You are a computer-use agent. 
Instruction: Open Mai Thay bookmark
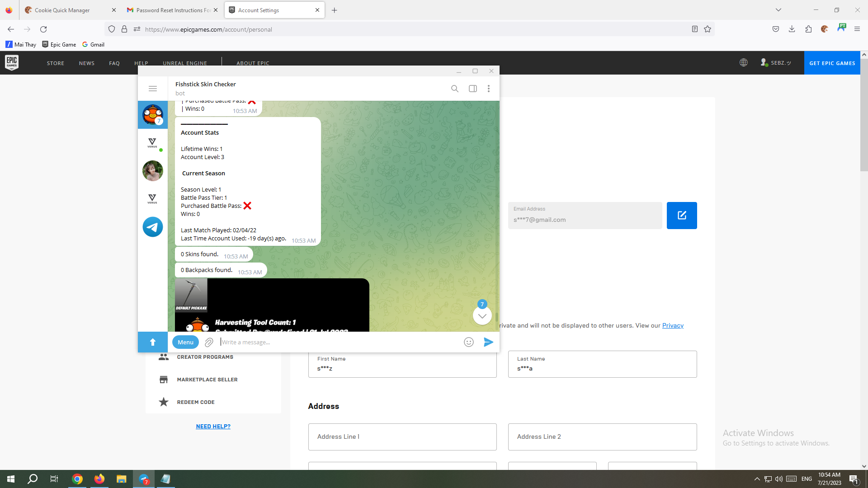[x=21, y=44]
